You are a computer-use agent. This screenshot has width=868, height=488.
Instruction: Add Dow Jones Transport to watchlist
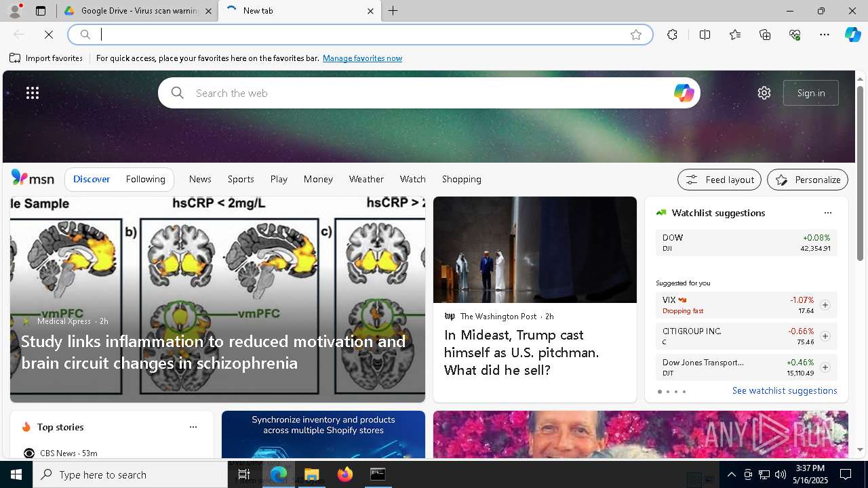(x=825, y=367)
